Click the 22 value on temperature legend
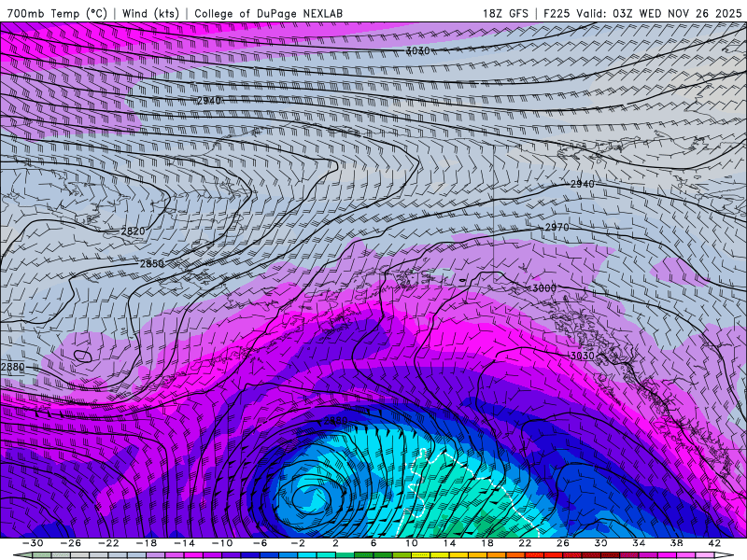The height and width of the screenshot is (560, 747). tap(525, 543)
